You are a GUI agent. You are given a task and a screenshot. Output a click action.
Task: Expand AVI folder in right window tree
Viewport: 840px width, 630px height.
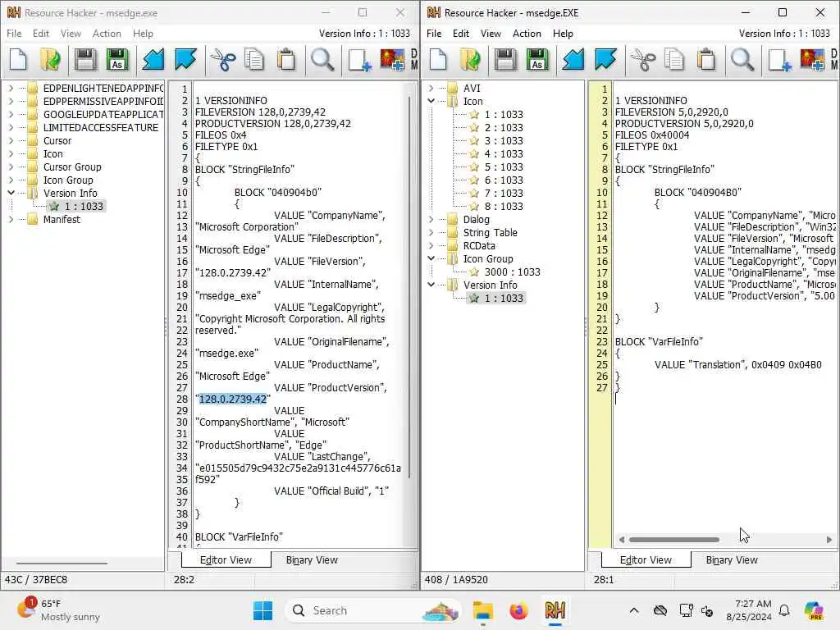431,88
